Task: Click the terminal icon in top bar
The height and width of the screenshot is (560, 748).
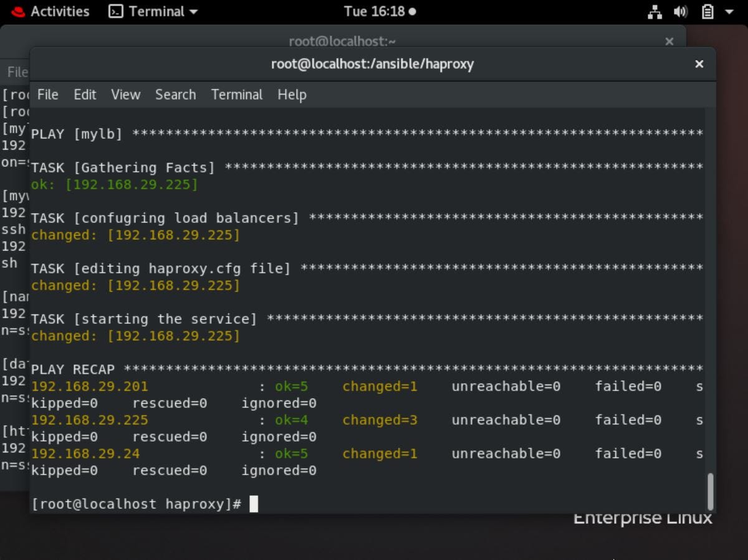Action: pyautogui.click(x=115, y=11)
